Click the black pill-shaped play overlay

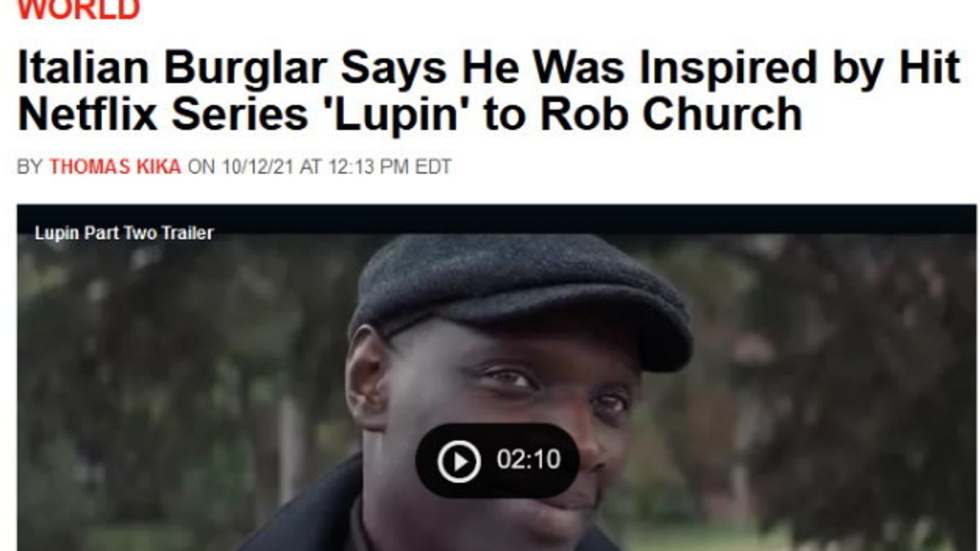click(497, 460)
